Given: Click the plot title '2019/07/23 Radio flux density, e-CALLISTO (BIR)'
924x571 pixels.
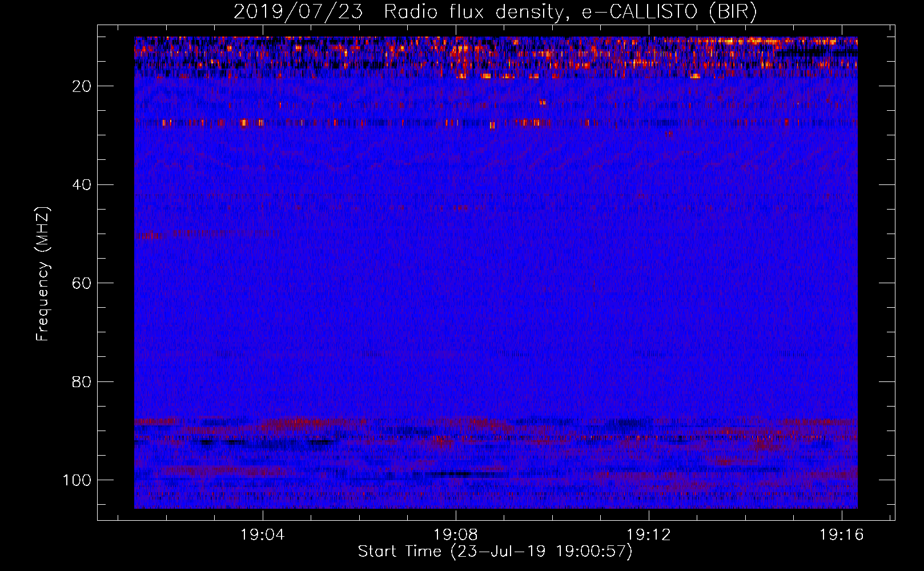Looking at the screenshot, I should pyautogui.click(x=495, y=12).
